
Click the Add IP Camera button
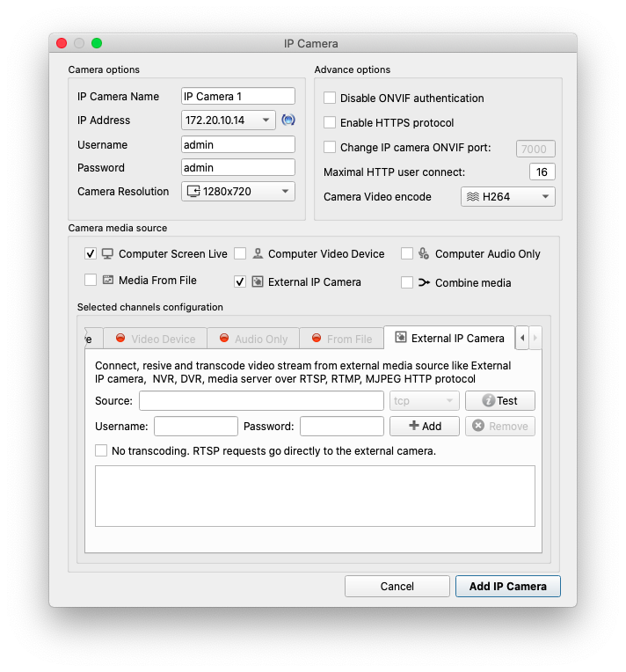[507, 586]
